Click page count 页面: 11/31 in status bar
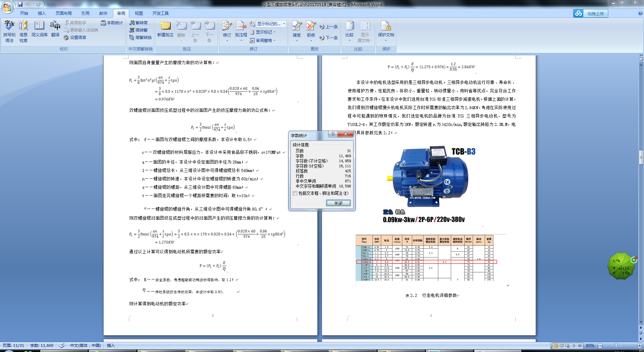 pyautogui.click(x=13, y=346)
